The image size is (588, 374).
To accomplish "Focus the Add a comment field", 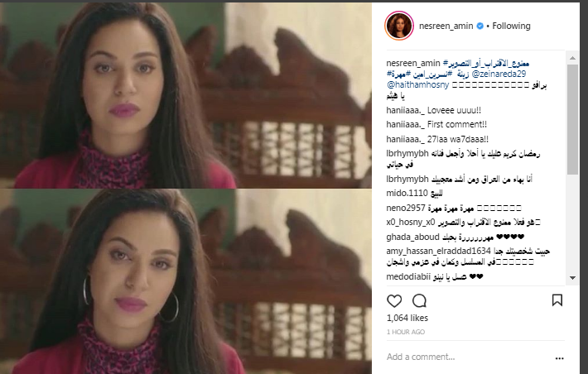I will [x=469, y=357].
